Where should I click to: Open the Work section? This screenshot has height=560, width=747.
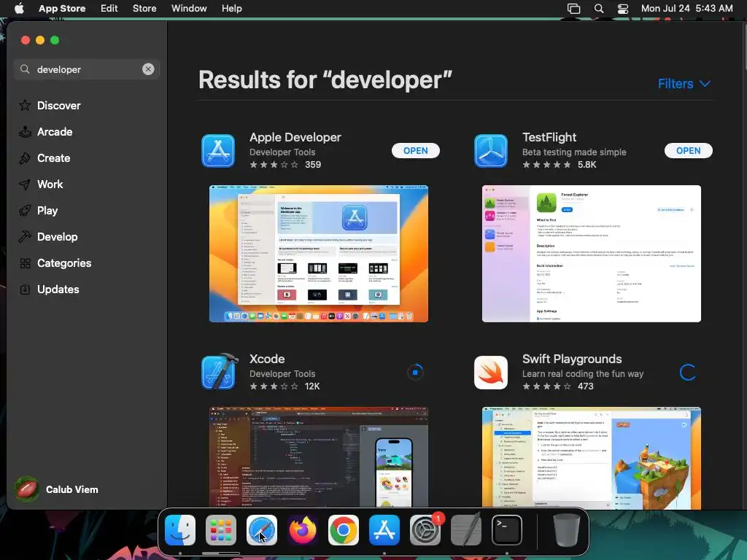point(50,184)
